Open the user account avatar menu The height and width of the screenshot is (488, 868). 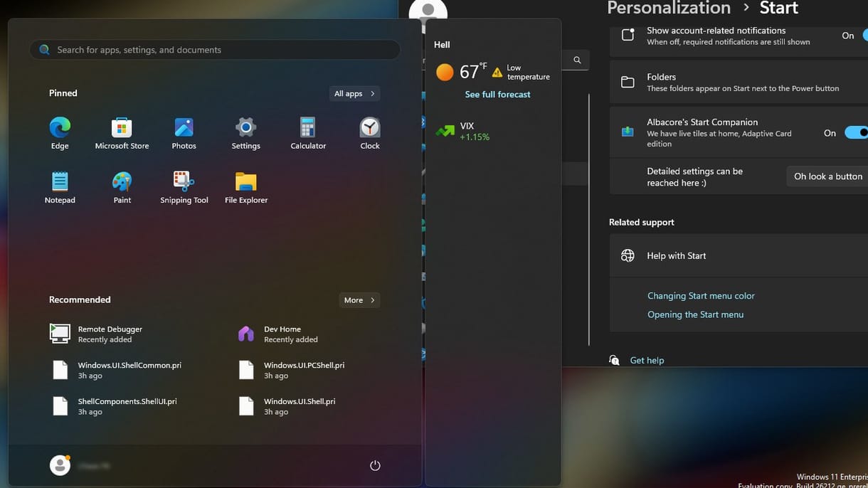[60, 465]
